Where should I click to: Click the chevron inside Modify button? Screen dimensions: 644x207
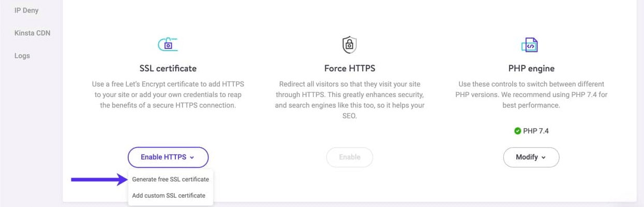pyautogui.click(x=544, y=157)
